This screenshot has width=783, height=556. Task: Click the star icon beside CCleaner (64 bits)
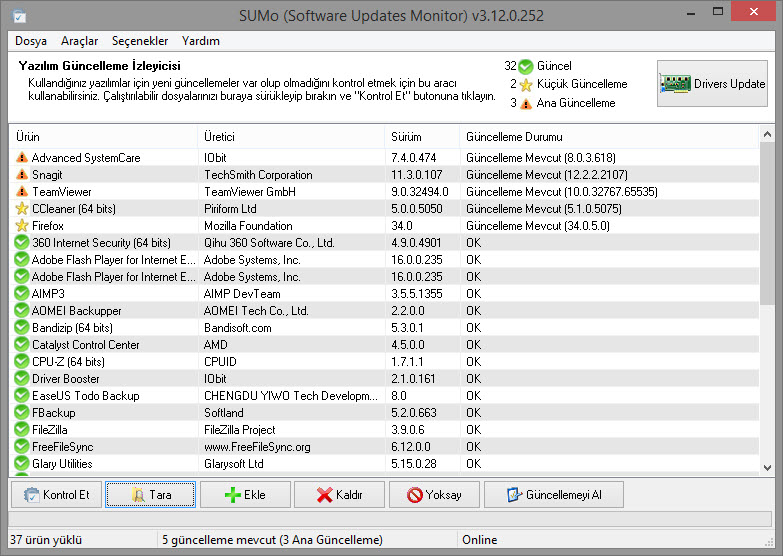tap(21, 208)
